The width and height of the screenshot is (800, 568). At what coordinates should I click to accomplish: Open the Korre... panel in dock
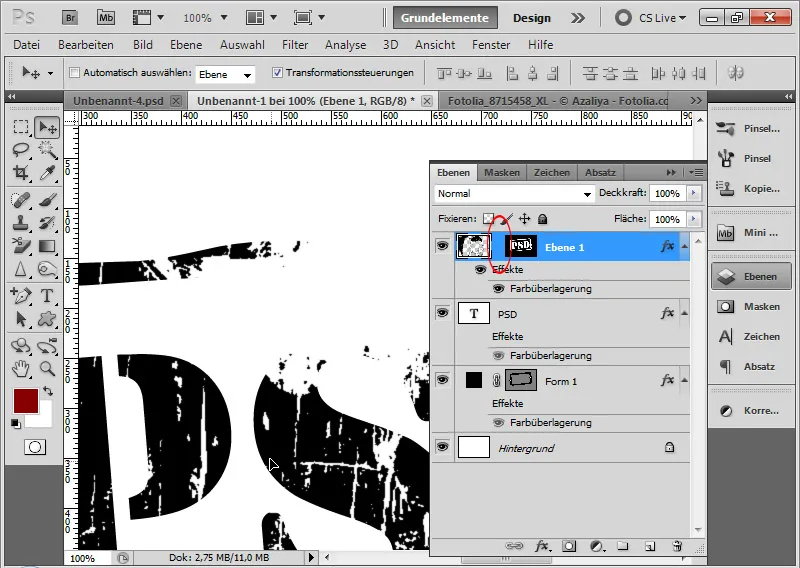751,410
